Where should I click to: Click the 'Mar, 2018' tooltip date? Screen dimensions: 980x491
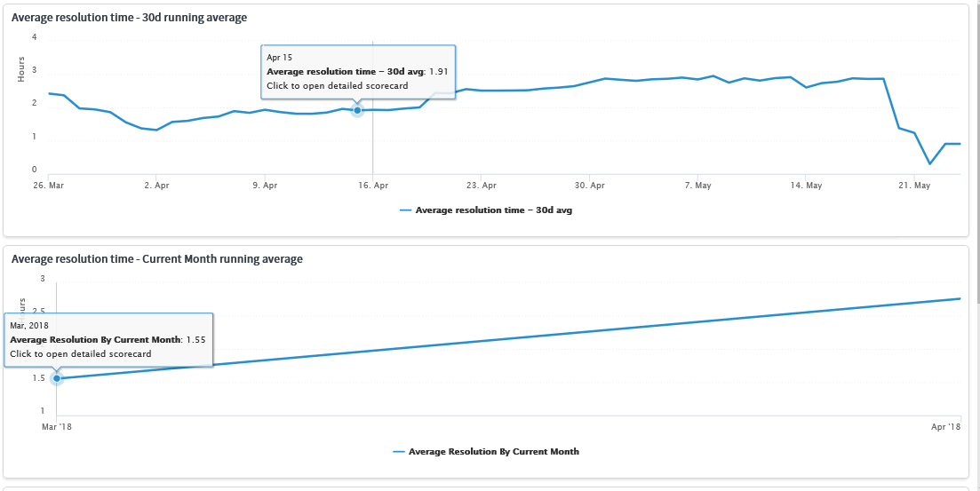[29, 326]
